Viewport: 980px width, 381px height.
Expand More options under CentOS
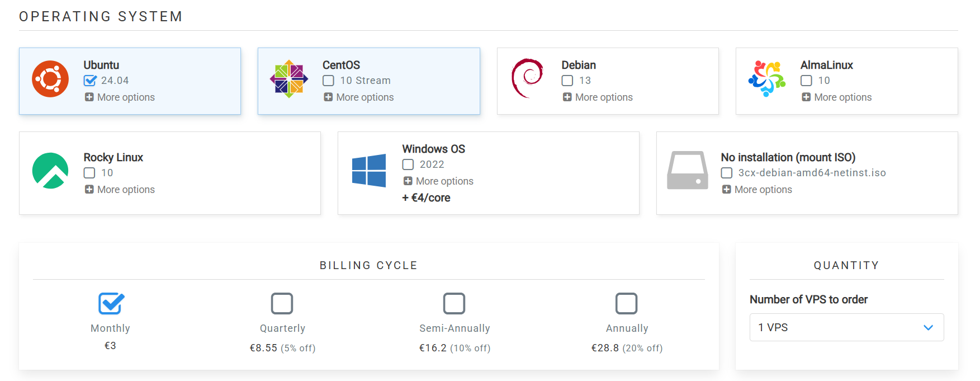pyautogui.click(x=359, y=97)
